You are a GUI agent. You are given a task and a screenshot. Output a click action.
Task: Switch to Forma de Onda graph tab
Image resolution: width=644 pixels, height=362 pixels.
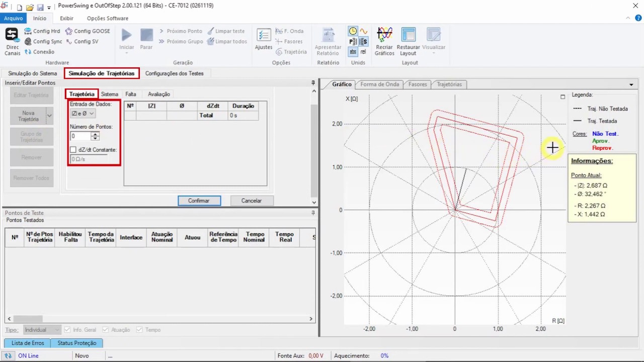(379, 84)
